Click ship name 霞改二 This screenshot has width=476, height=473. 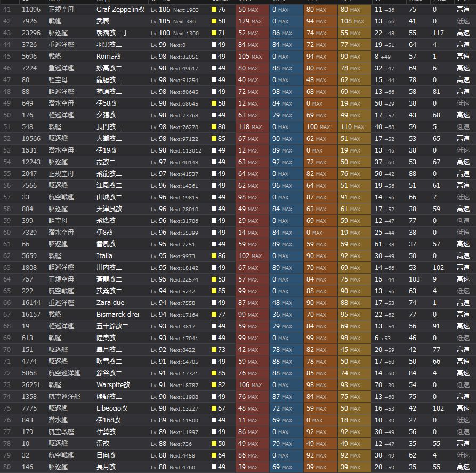[106, 162]
